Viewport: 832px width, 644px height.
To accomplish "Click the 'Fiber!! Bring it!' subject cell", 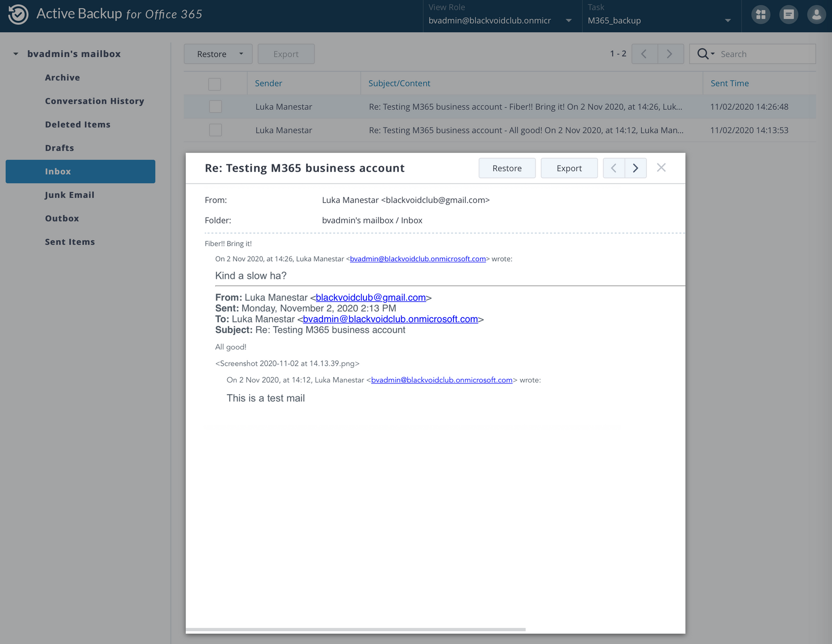I will tap(526, 107).
